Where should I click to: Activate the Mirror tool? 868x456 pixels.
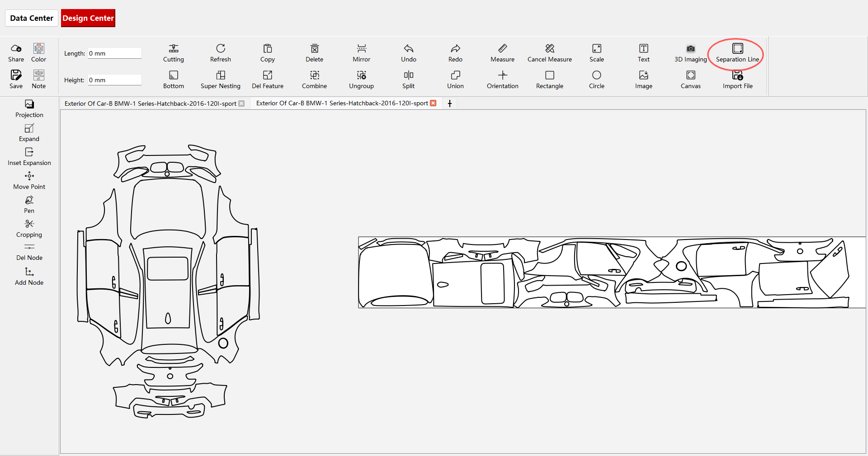[361, 53]
